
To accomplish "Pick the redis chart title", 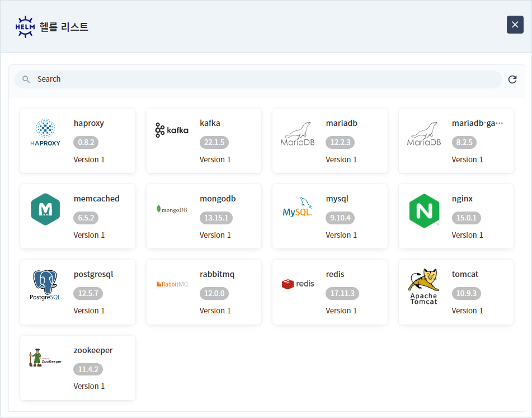I will coord(335,274).
